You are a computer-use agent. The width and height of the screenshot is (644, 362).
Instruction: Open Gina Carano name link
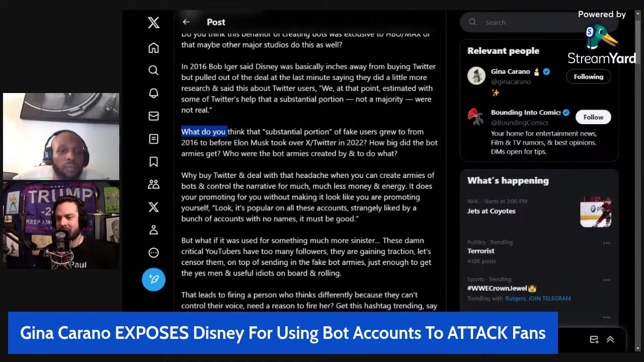pos(510,71)
